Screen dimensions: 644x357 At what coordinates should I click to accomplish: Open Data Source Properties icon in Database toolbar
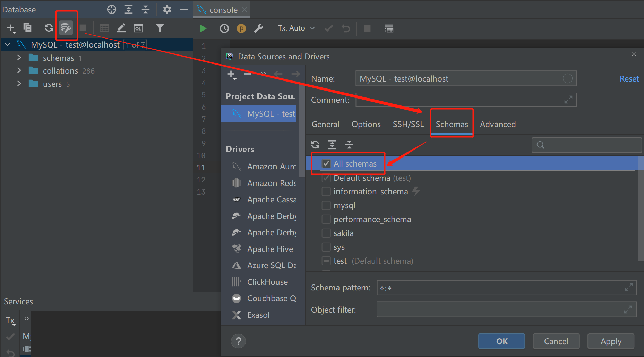[x=66, y=28]
